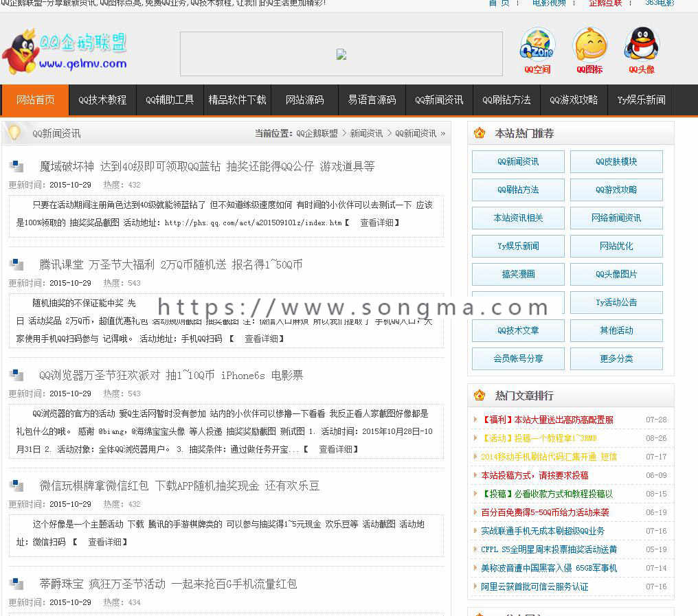
Task: Open QQ辅助工具 nav item
Action: (170, 100)
